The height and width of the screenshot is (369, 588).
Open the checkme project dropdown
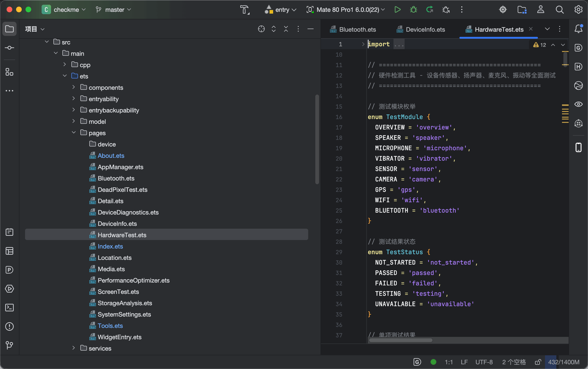(64, 10)
